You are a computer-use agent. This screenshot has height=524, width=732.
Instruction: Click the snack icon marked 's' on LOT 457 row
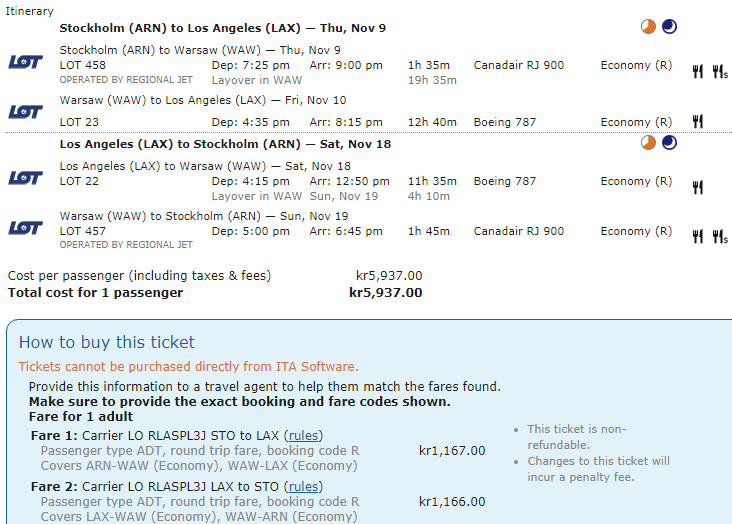[x=719, y=237]
